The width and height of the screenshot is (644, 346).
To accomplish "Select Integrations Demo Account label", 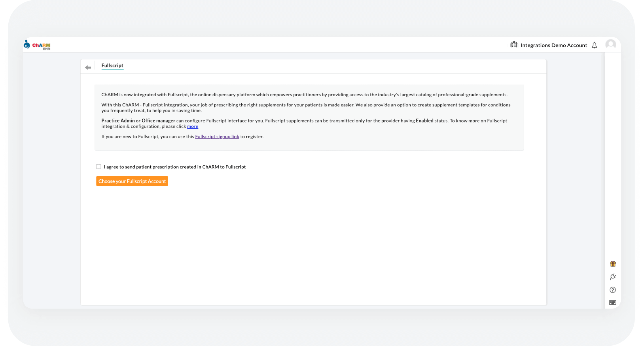I will click(554, 45).
